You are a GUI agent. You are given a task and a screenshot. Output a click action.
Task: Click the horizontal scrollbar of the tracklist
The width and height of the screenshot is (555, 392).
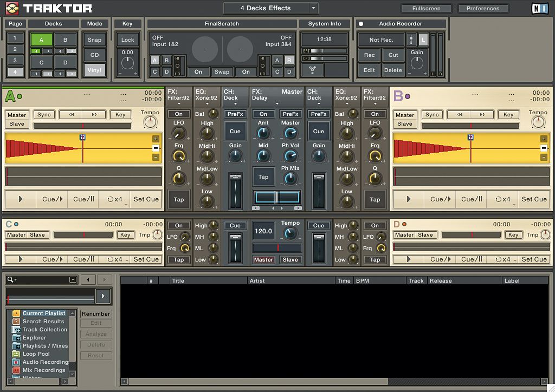[258, 381]
